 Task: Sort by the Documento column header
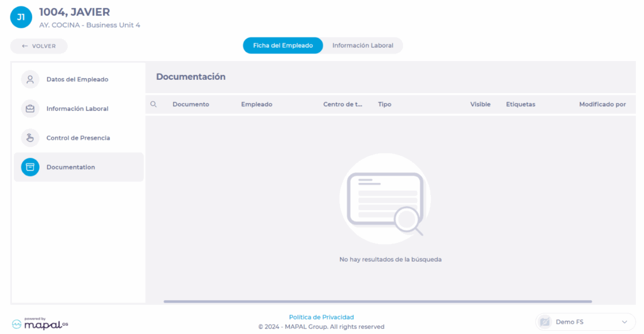pyautogui.click(x=191, y=104)
